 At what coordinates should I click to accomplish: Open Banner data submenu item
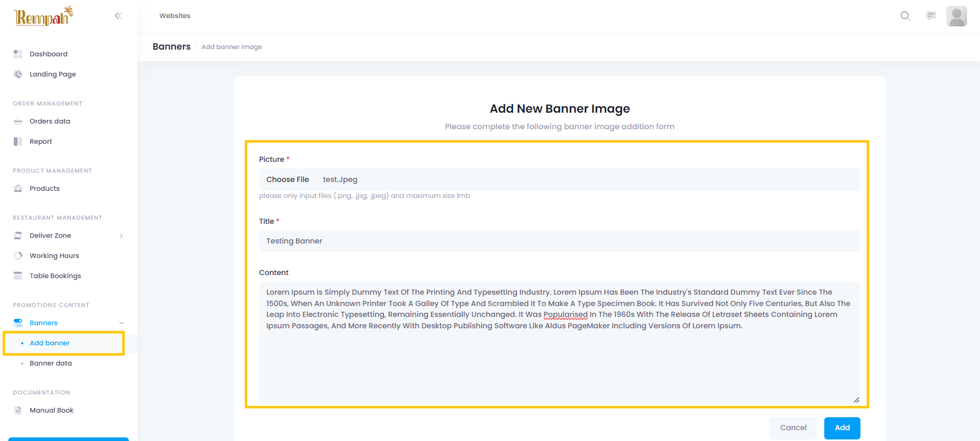click(x=51, y=363)
